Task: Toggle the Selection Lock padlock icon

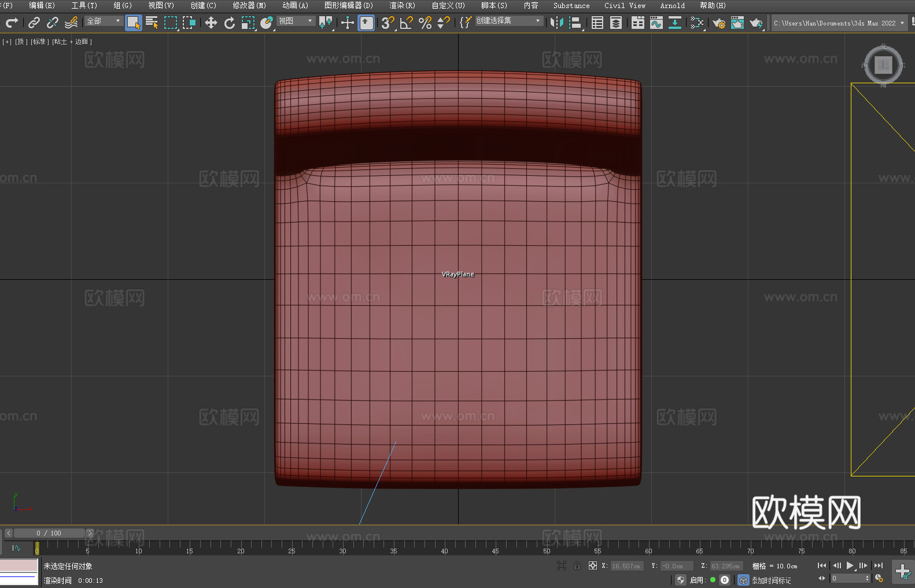Action: pos(577,565)
